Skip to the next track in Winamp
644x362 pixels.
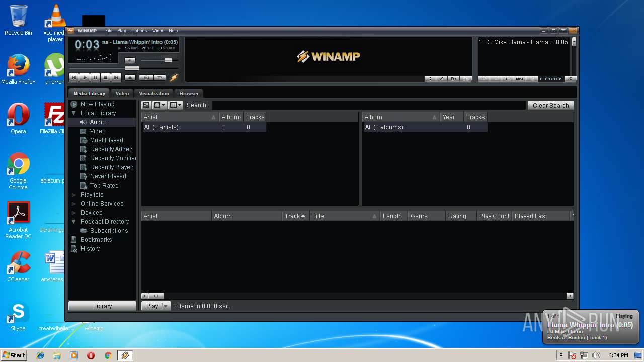[x=116, y=78]
